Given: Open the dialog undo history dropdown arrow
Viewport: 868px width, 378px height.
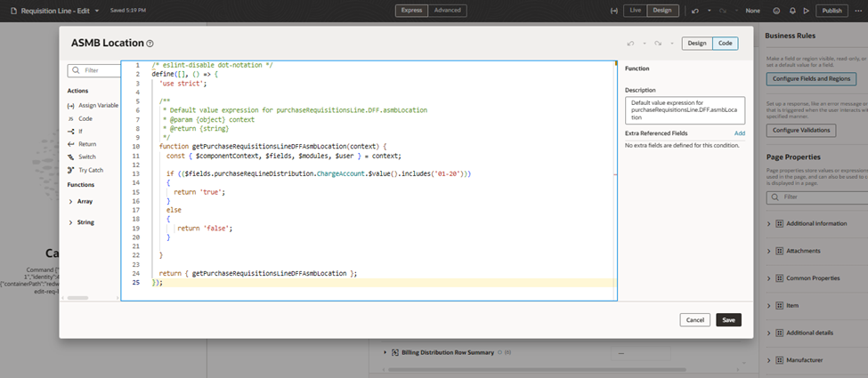Looking at the screenshot, I should (645, 44).
